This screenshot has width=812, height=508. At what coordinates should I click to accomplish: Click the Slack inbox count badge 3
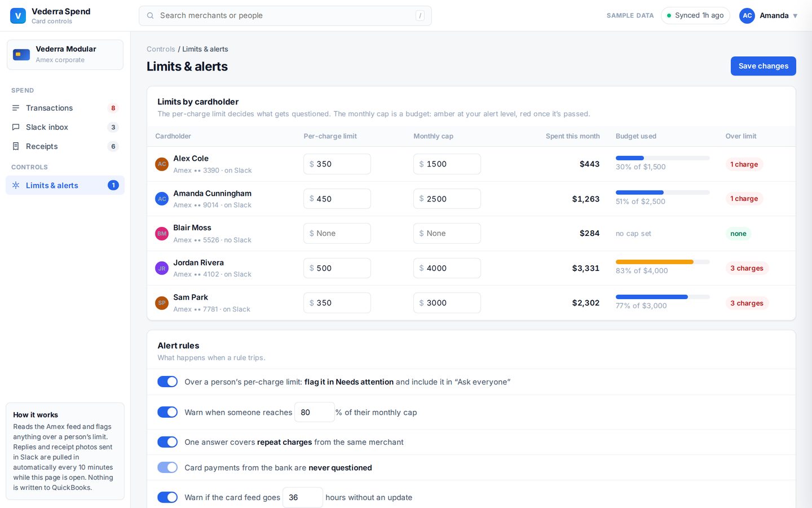point(113,127)
